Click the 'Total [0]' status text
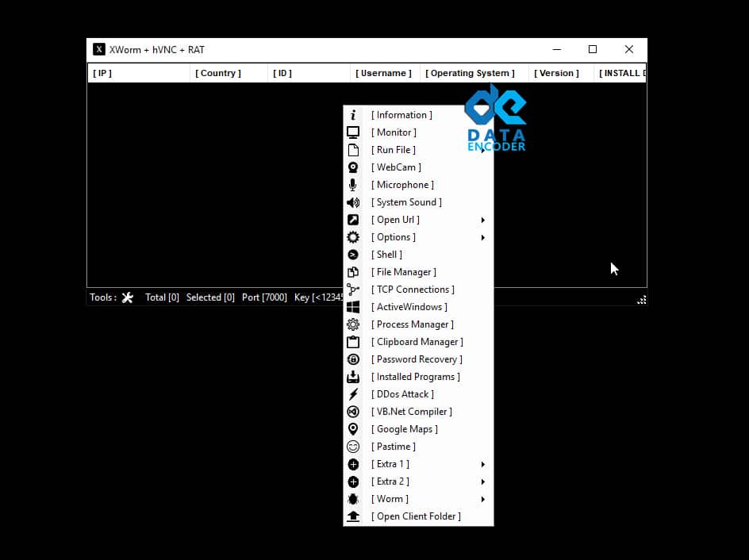Viewport: 749px width, 560px height. tap(162, 297)
